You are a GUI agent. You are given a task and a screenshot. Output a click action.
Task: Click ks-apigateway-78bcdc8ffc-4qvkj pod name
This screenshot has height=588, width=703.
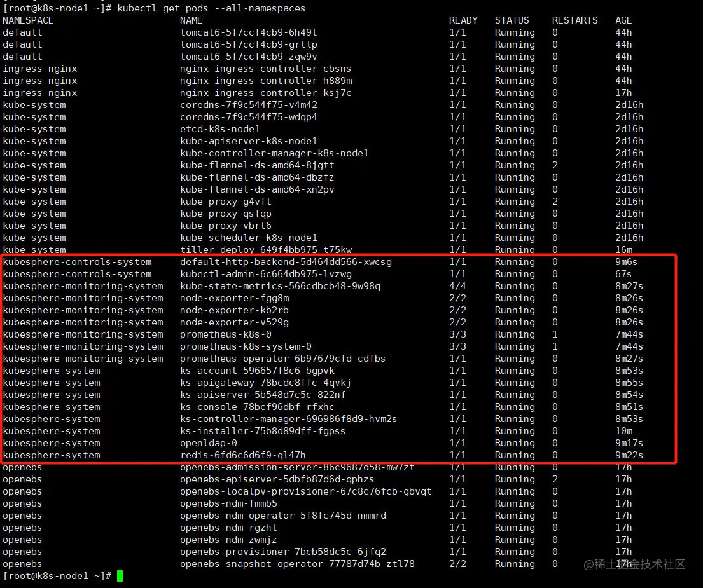pyautogui.click(x=265, y=383)
